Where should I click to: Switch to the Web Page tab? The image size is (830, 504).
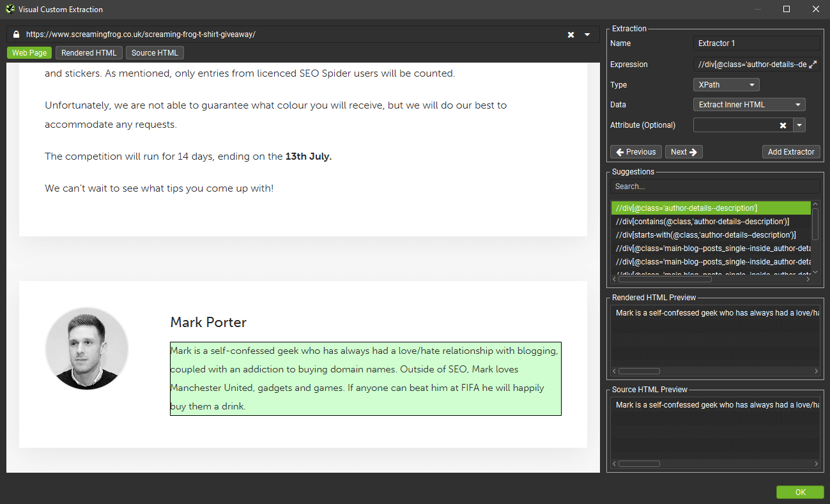tap(29, 53)
